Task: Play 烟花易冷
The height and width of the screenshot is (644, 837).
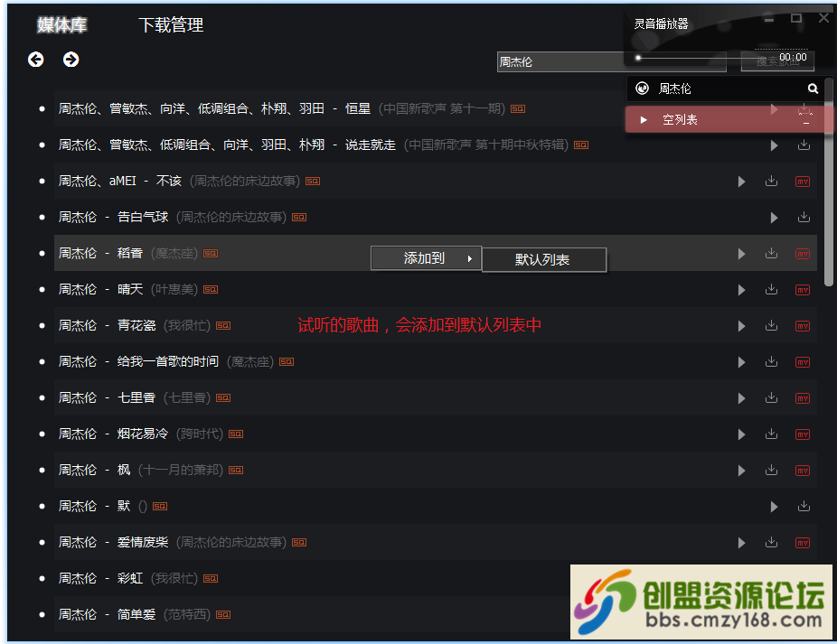Action: coord(741,434)
